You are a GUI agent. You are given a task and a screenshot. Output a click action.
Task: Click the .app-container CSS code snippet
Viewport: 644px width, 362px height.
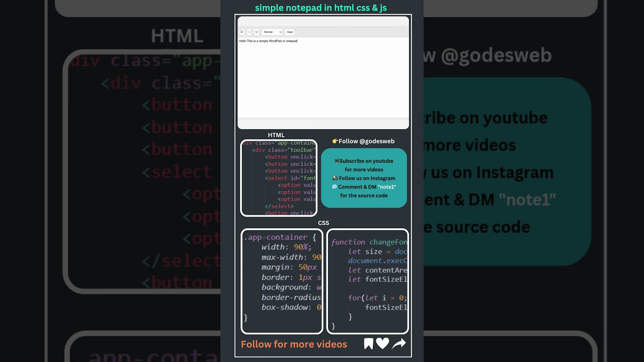pyautogui.click(x=282, y=281)
